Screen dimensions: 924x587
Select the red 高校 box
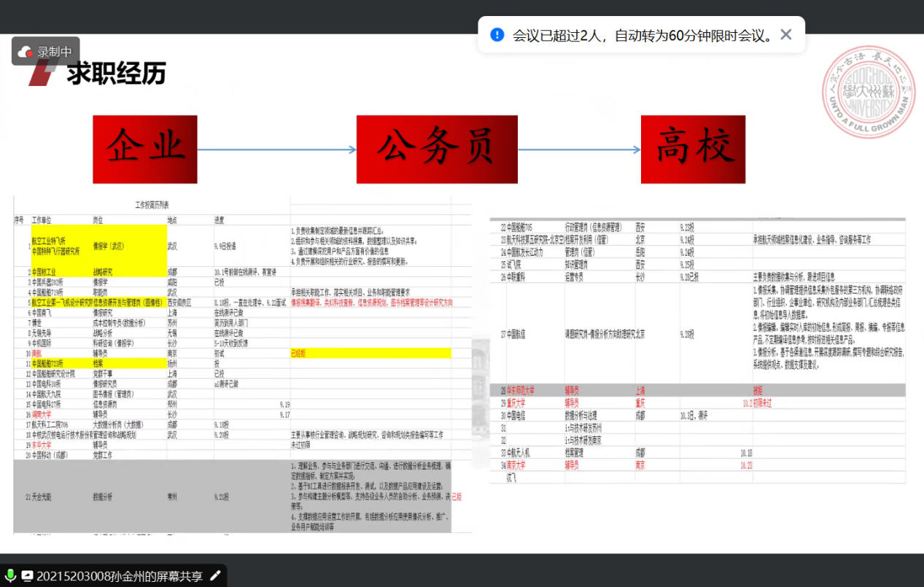point(693,149)
